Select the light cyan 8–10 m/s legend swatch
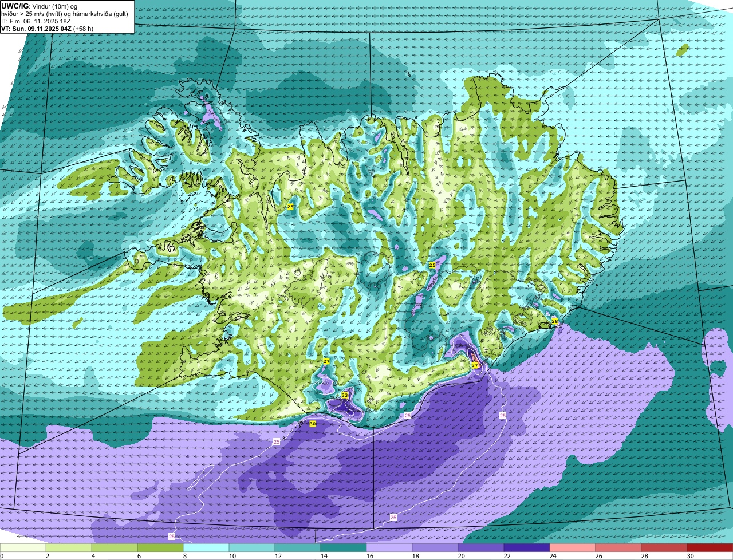733x560 pixels. [x=206, y=547]
